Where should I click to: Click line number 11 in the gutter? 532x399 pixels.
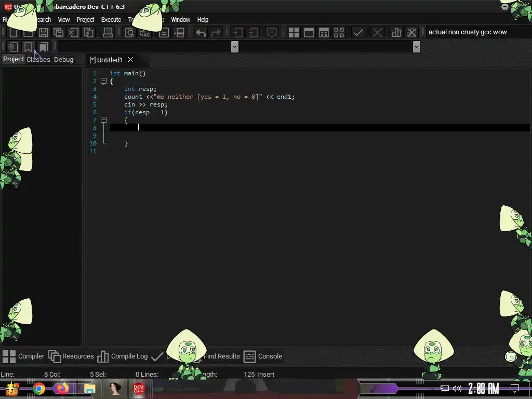click(93, 151)
